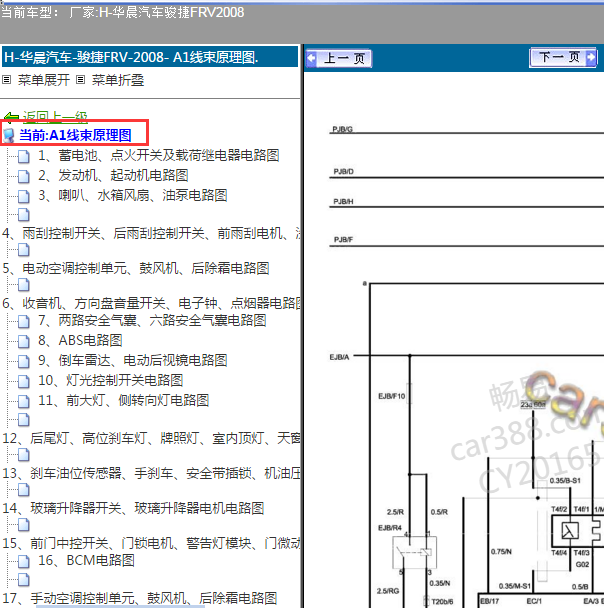Click page icon above item 14 玻璃升降器
The height and width of the screenshot is (608, 604).
(x=24, y=489)
